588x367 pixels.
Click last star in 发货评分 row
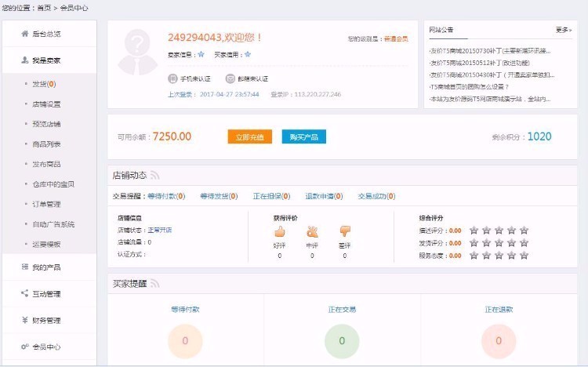pyautogui.click(x=524, y=243)
